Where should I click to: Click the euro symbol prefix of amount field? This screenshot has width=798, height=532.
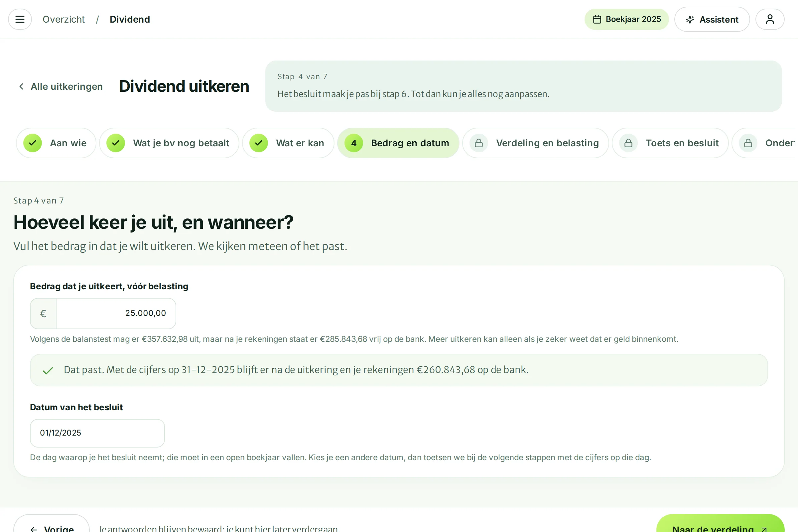coord(43,313)
